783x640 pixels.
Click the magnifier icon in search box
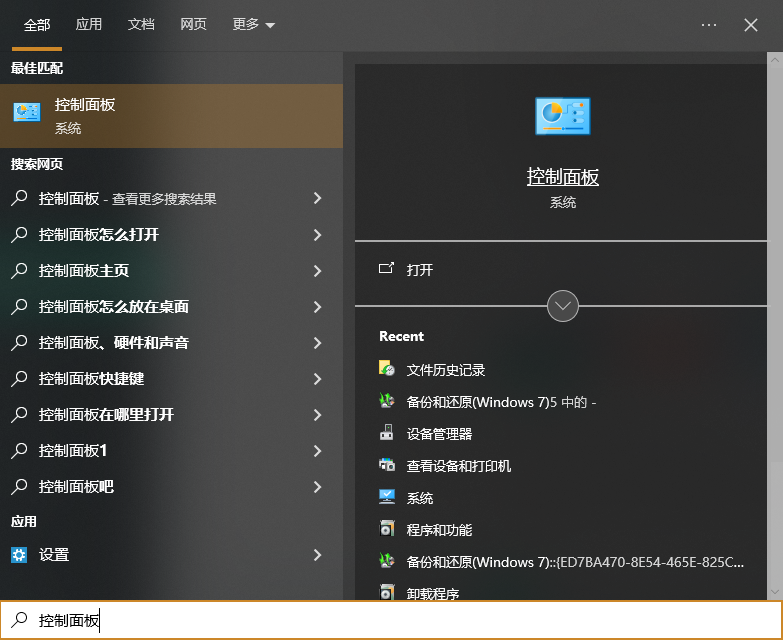point(19,620)
